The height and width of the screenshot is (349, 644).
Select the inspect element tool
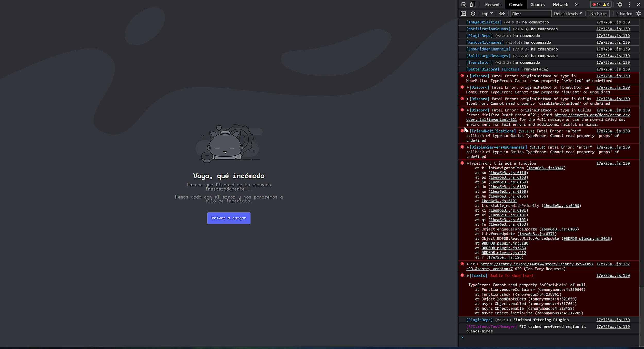point(463,4)
